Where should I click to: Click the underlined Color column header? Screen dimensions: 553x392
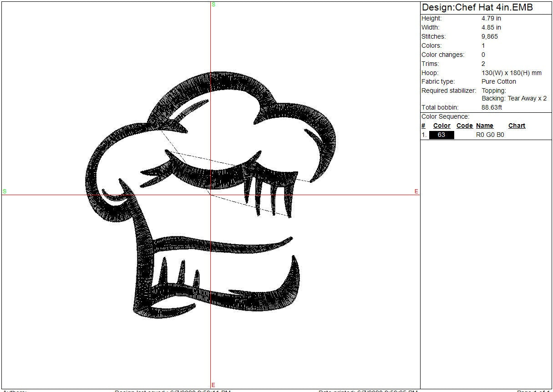click(x=441, y=126)
